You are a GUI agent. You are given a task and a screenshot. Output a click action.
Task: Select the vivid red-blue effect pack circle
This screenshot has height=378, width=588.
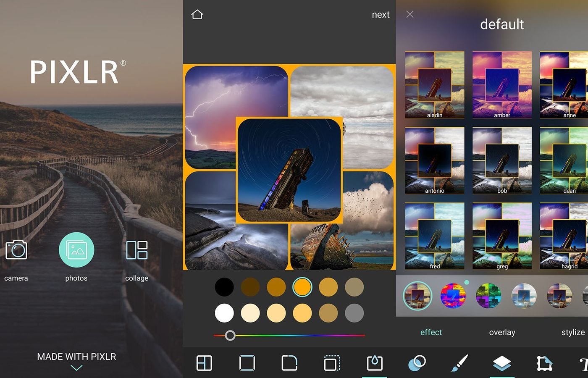click(x=453, y=296)
